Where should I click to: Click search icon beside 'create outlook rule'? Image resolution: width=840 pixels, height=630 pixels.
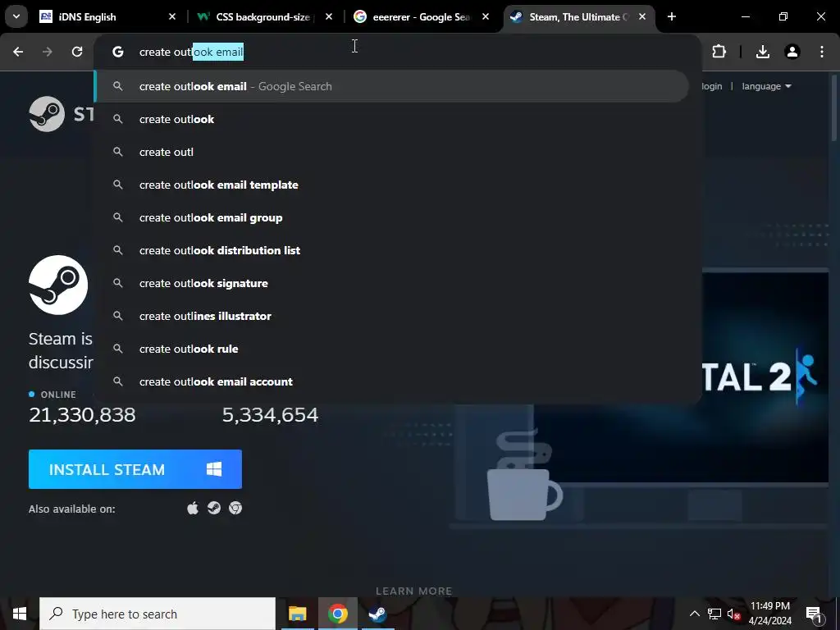point(118,349)
